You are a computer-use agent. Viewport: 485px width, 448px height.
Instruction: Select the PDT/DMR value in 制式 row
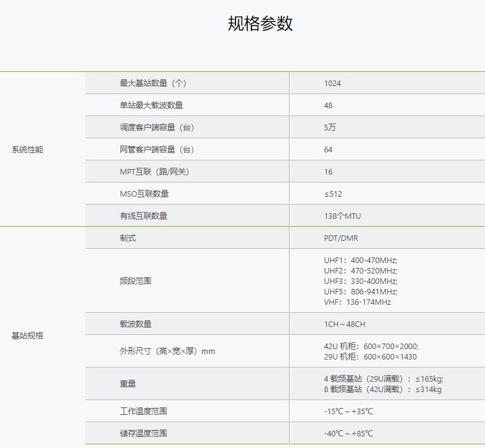point(341,238)
